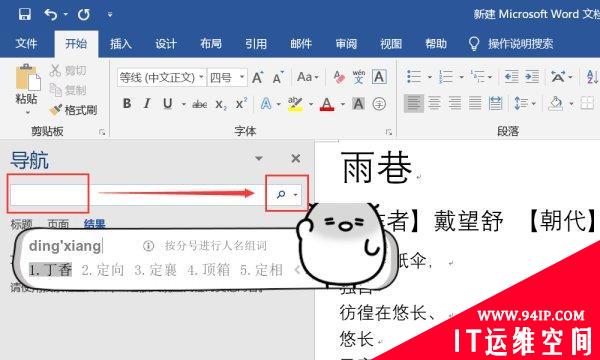
Task: Click the Strikethrough abc icon
Action: point(199,104)
